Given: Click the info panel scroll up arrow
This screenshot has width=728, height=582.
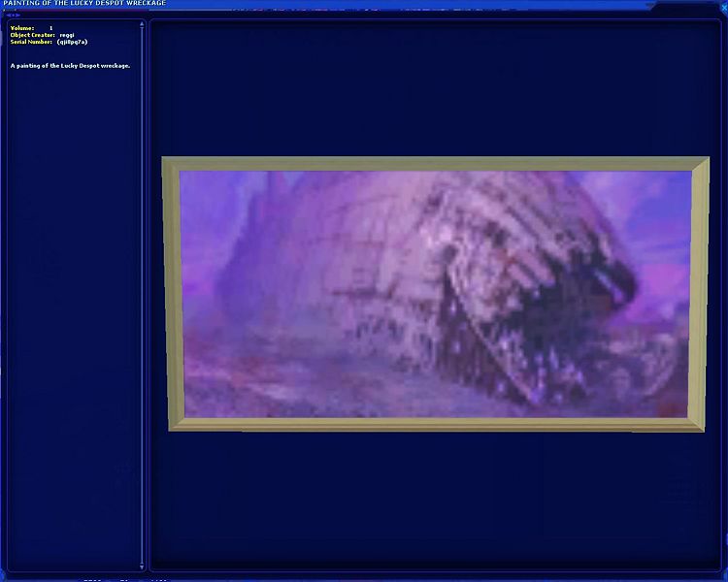Looking at the screenshot, I should point(142,24).
